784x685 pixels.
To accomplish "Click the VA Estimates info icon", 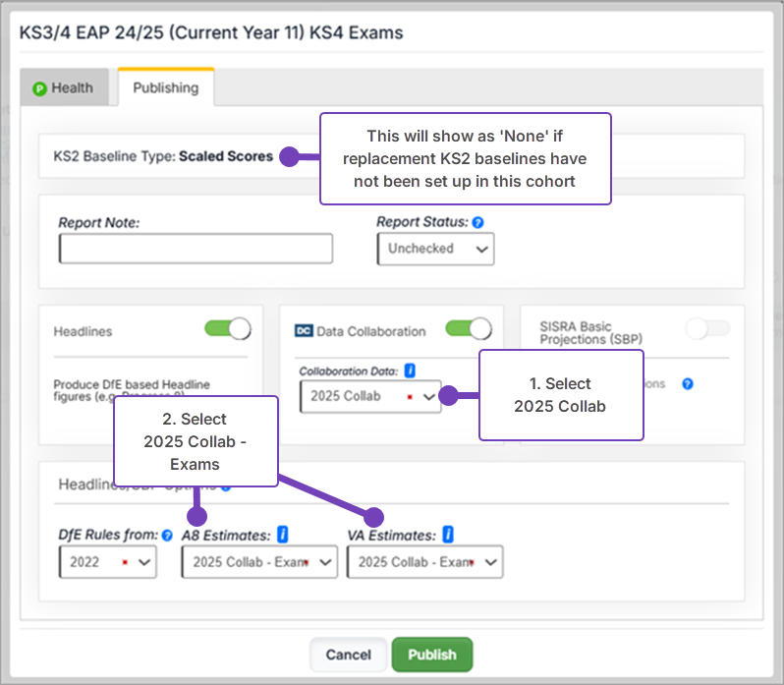I will [448, 535].
